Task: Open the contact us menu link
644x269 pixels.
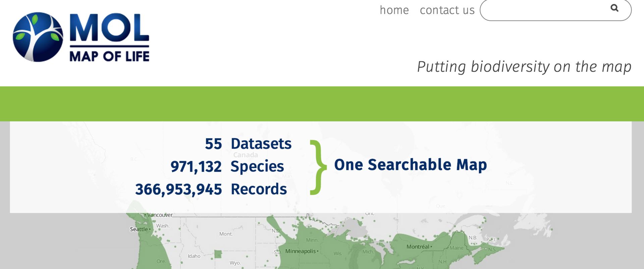Action: 447,10
